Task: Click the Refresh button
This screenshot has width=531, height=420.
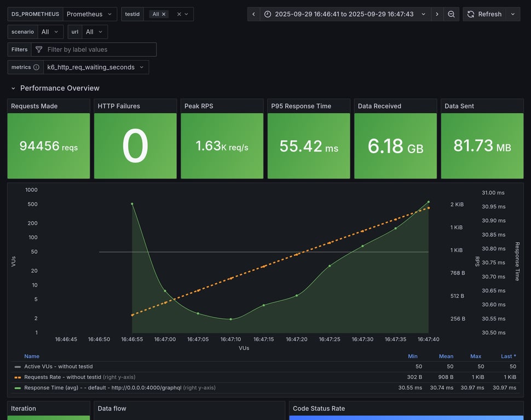Action: (x=484, y=14)
